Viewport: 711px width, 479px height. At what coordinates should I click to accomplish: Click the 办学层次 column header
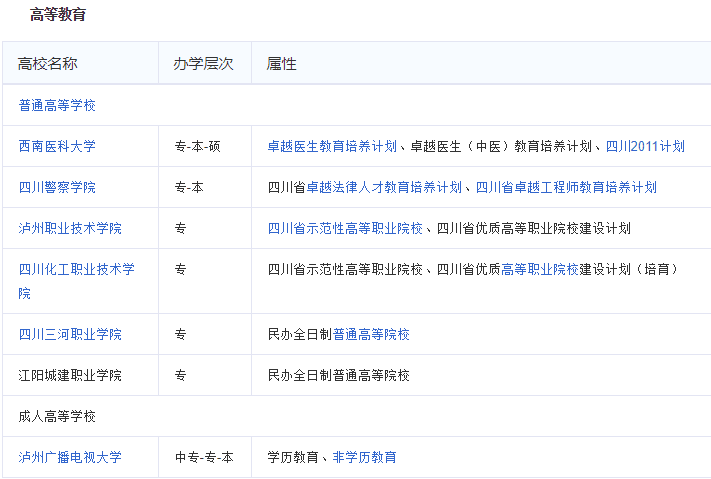tap(203, 64)
